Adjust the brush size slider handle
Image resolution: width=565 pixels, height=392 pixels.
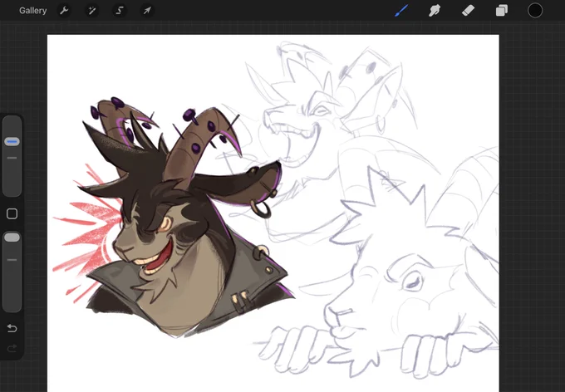(x=12, y=141)
